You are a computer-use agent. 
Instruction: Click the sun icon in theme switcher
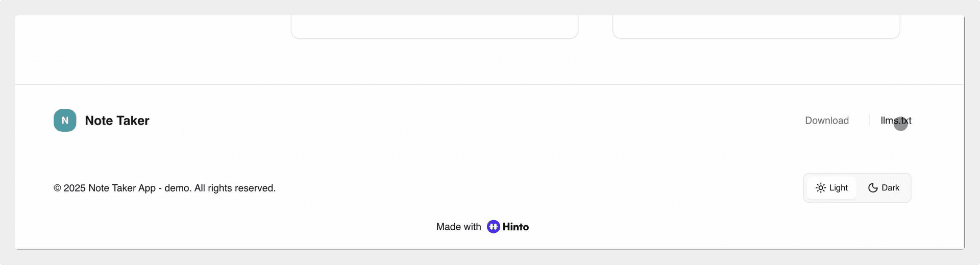click(x=821, y=188)
